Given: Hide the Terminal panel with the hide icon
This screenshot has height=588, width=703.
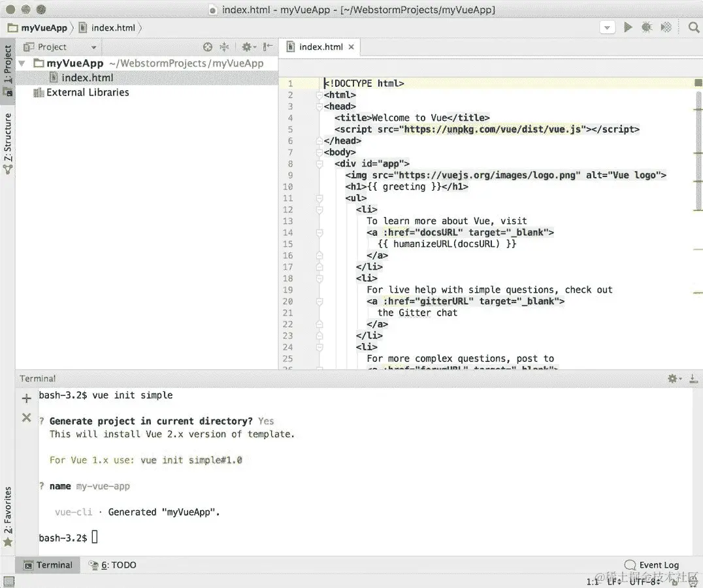Looking at the screenshot, I should (693, 379).
